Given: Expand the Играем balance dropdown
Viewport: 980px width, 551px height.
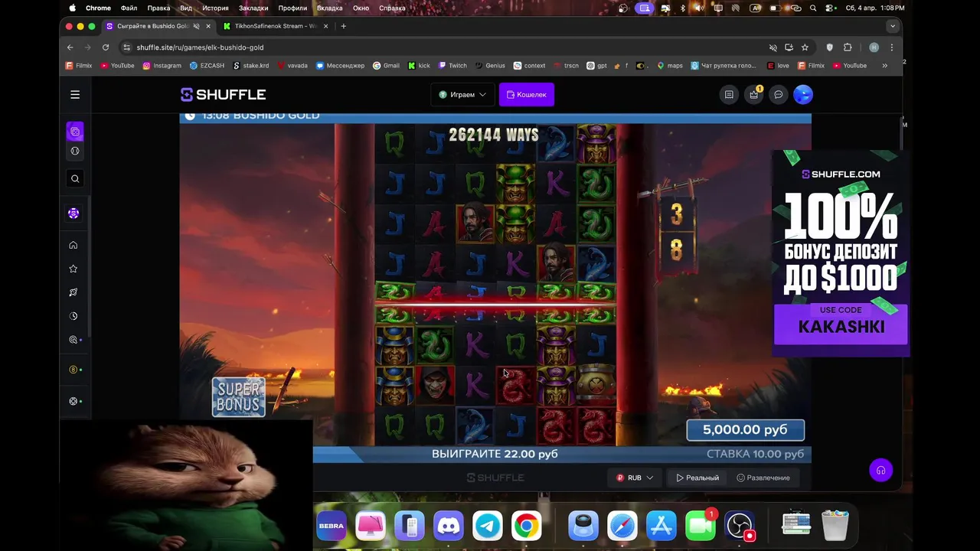Looking at the screenshot, I should tap(463, 95).
